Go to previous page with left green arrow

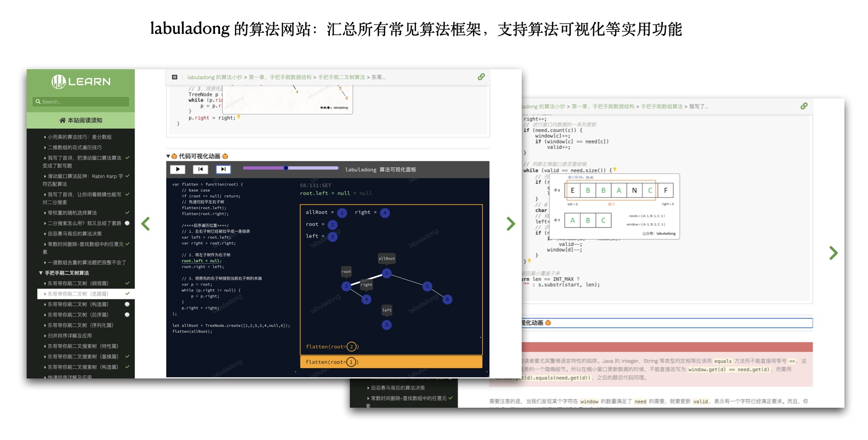(x=146, y=224)
